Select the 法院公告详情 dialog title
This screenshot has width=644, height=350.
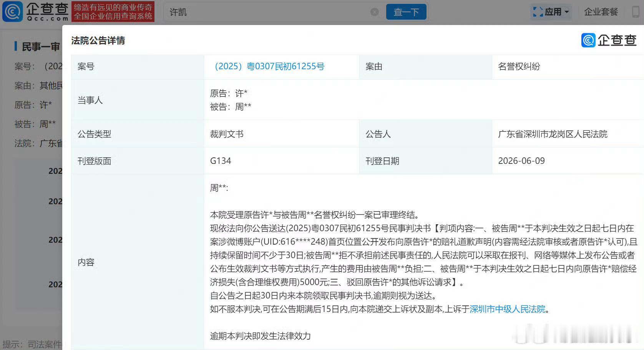click(98, 40)
